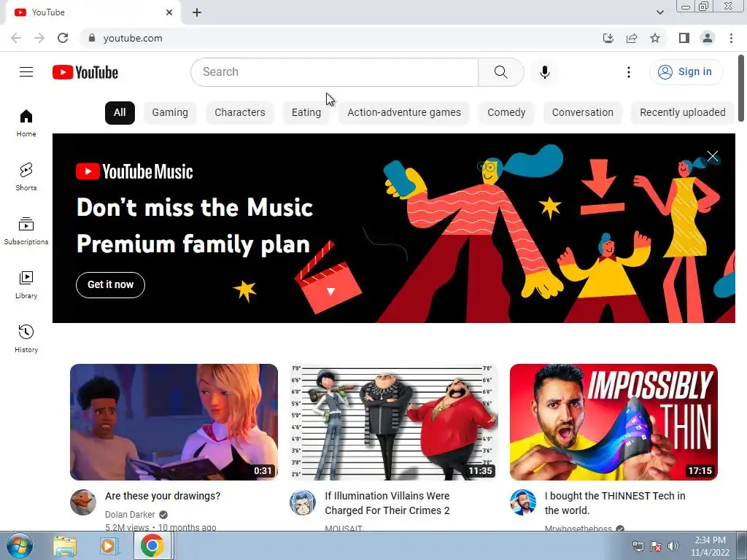
Task: Close the YouTube tab
Action: [169, 12]
